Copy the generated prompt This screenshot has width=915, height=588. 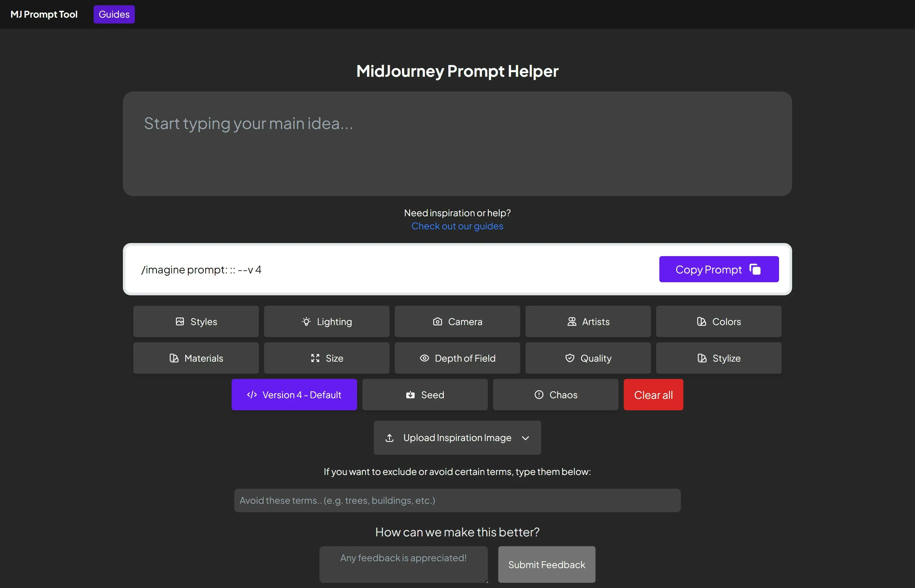pos(719,269)
